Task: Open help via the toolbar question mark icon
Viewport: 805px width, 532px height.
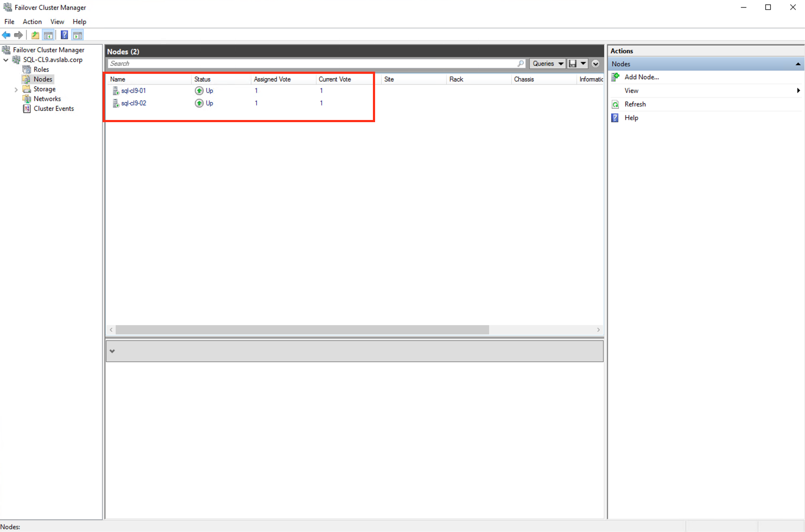Action: [x=65, y=35]
